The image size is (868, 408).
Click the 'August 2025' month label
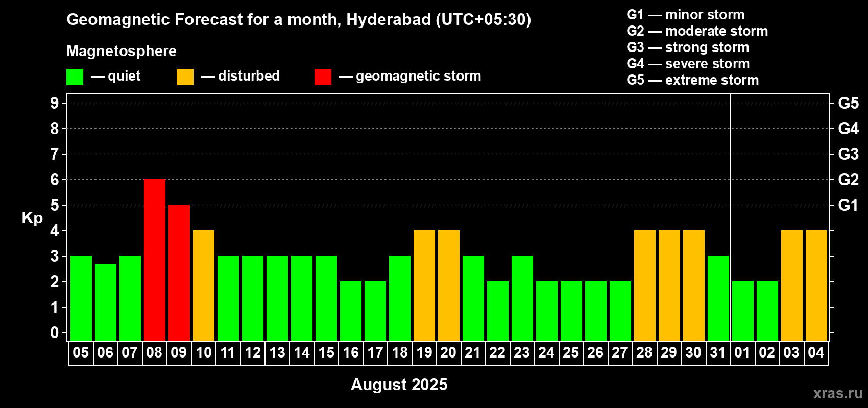coord(399,385)
